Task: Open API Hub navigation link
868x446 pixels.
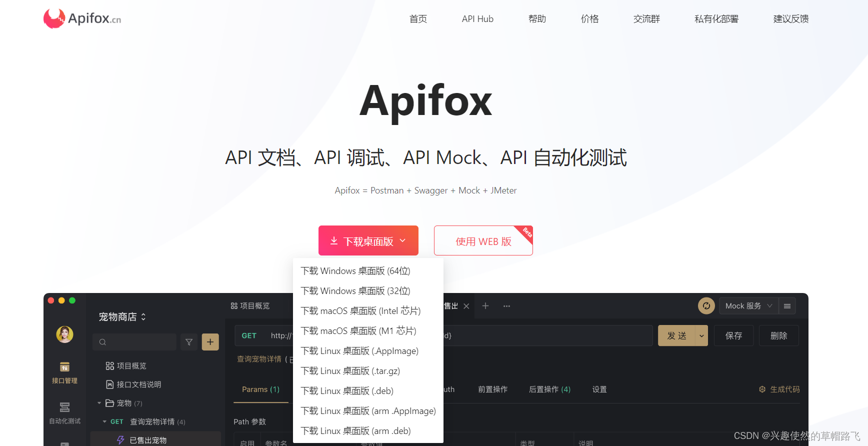Action: click(477, 19)
